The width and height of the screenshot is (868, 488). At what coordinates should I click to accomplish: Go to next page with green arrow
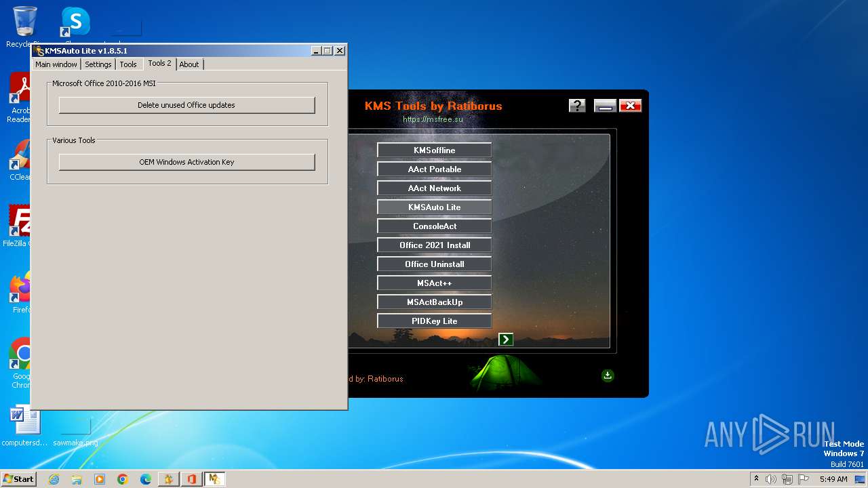click(506, 339)
